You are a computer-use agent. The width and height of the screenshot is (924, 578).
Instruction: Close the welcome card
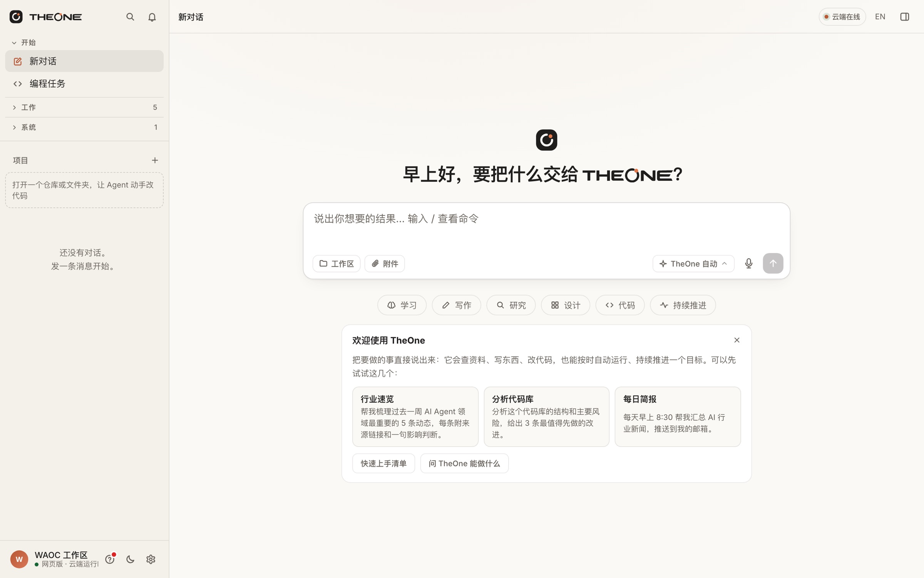pyautogui.click(x=737, y=340)
